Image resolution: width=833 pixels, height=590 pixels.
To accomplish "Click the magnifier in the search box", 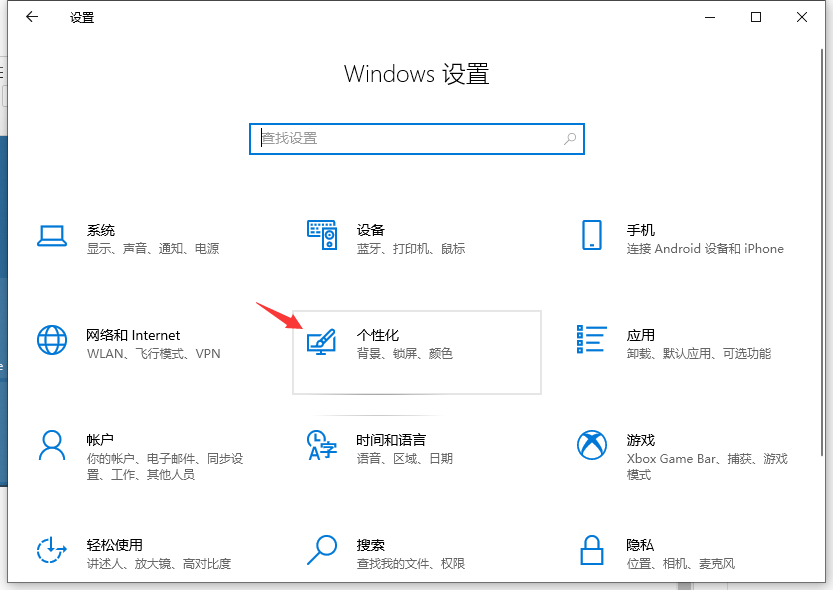I will [x=568, y=138].
